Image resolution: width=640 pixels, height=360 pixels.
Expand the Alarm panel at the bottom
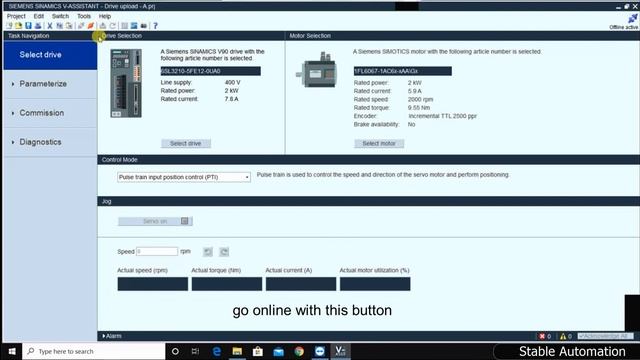[112, 336]
